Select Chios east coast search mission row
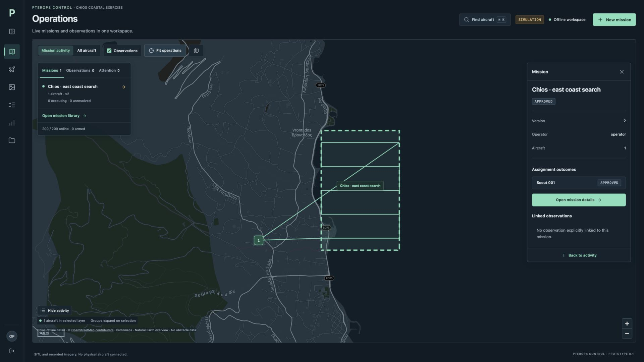The width and height of the screenshot is (644, 362). point(84,94)
